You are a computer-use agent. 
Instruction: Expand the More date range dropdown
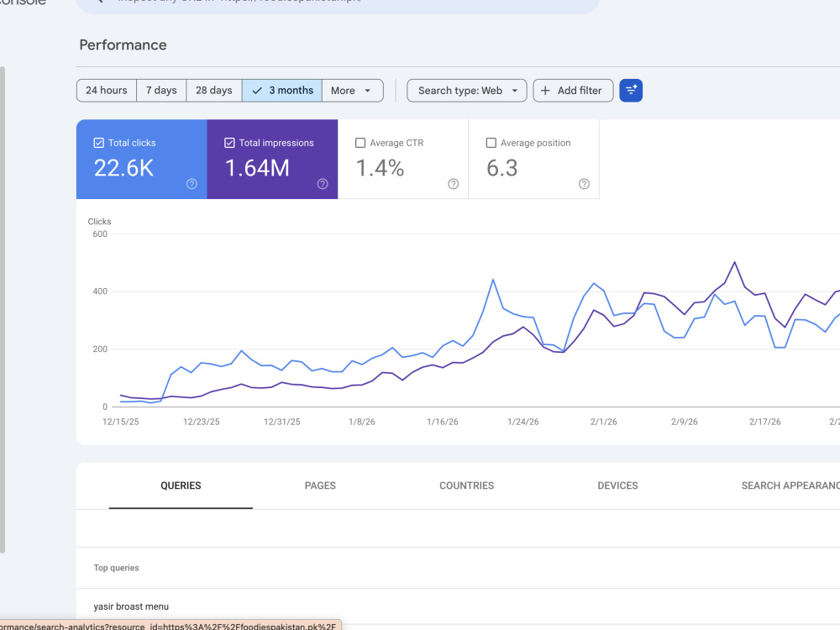coord(353,91)
